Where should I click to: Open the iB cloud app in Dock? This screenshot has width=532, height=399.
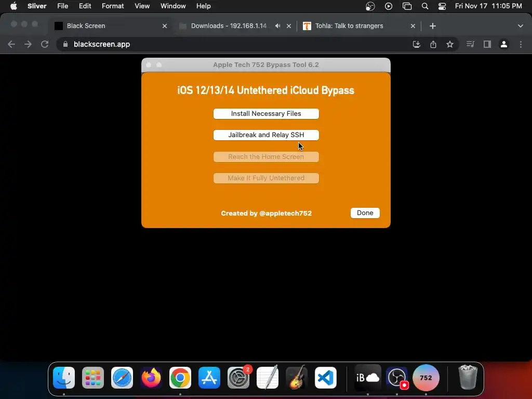tap(368, 378)
